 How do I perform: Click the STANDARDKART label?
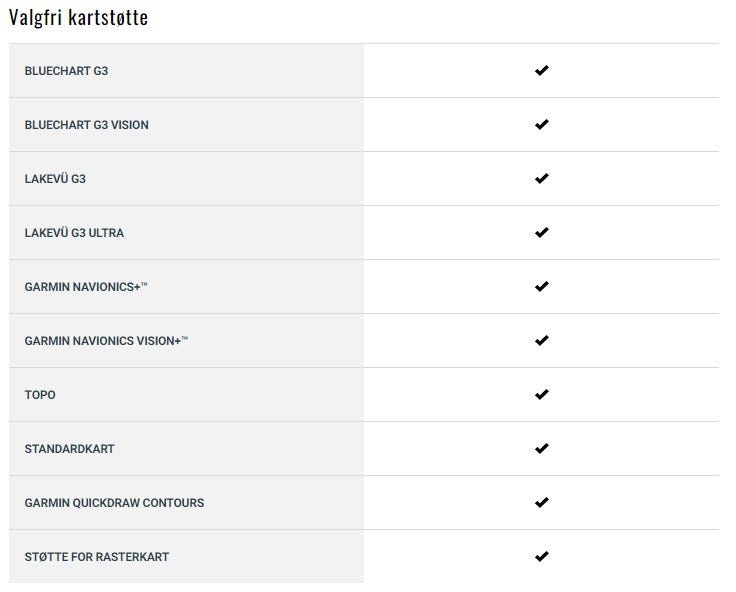click(69, 449)
